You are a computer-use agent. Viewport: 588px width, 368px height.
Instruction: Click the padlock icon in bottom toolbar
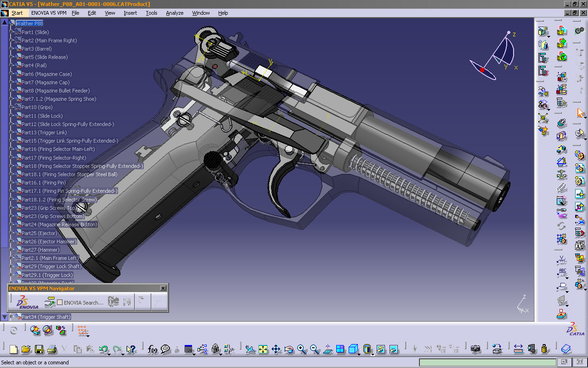click(216, 350)
